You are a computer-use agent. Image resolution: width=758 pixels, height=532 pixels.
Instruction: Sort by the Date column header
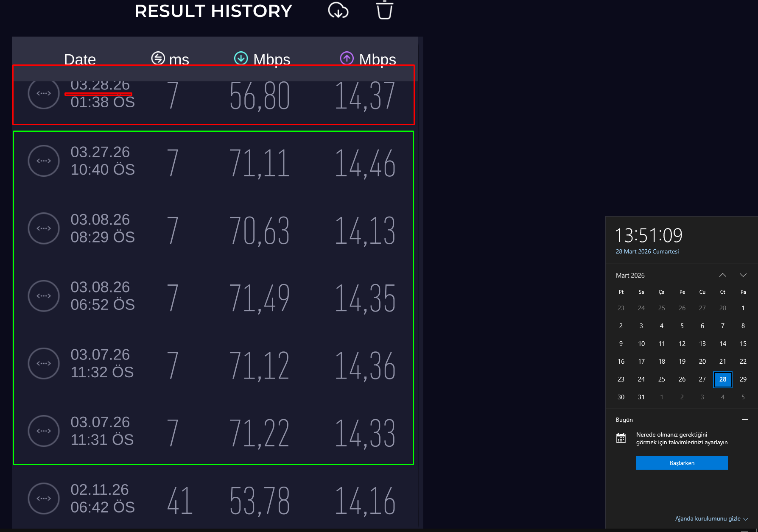pos(80,59)
